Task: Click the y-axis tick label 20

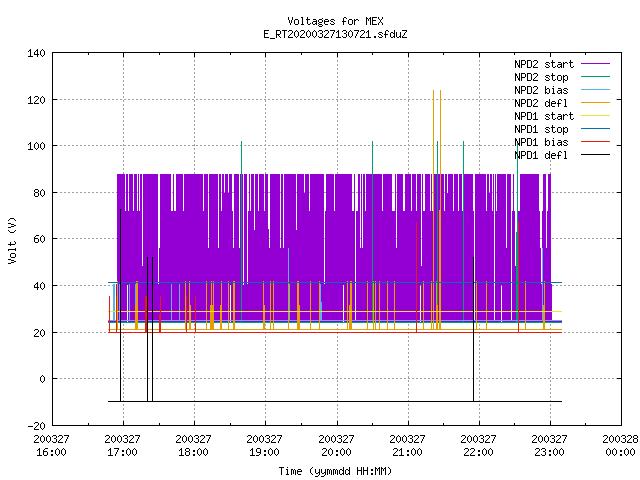Action: coord(40,333)
